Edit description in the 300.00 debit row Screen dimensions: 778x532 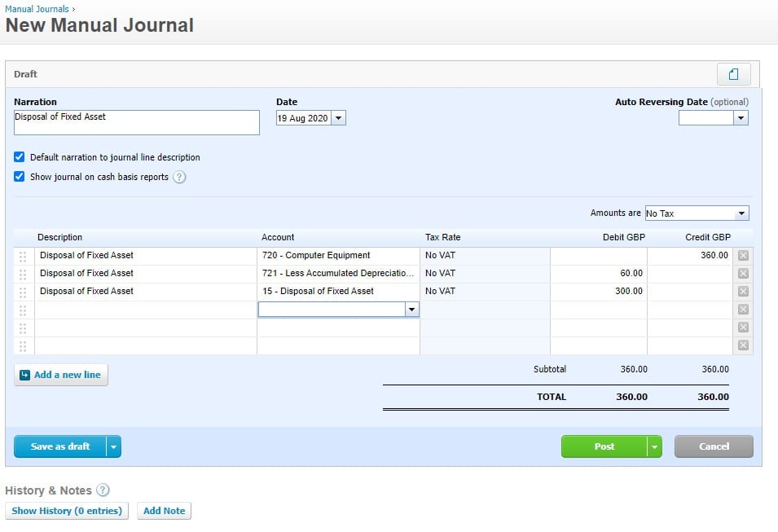(145, 292)
